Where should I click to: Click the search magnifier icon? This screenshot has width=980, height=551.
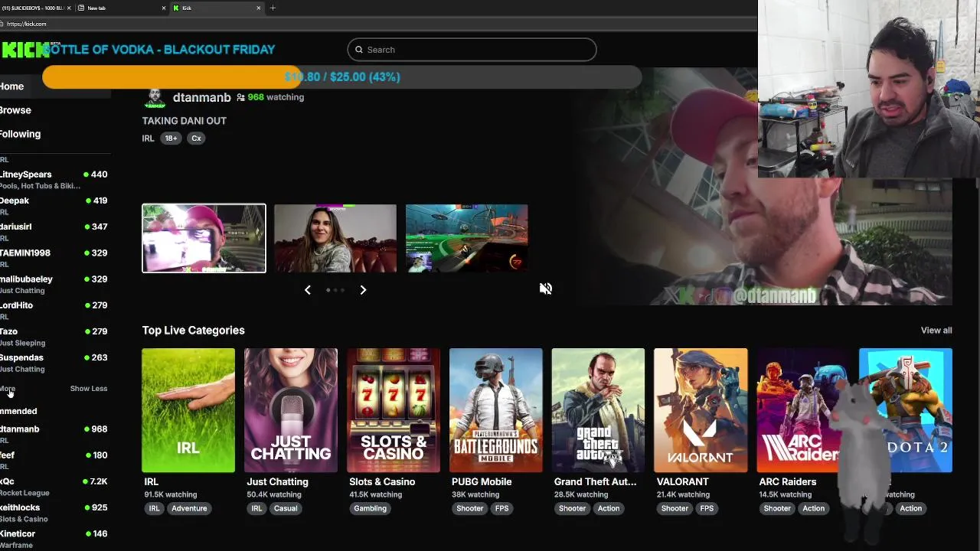[x=359, y=50]
